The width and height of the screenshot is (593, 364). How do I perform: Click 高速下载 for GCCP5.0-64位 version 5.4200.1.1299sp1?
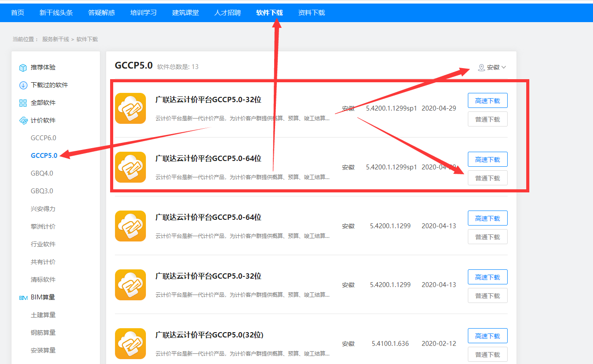[488, 159]
